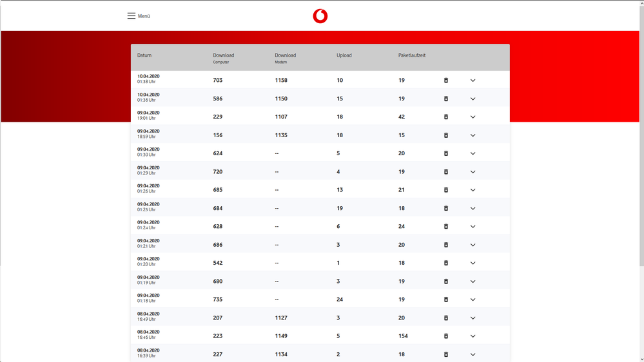Image resolution: width=644 pixels, height=362 pixels.
Task: Delete the 10.04.2020 01:38 Uhr measurement
Action: coord(446,81)
